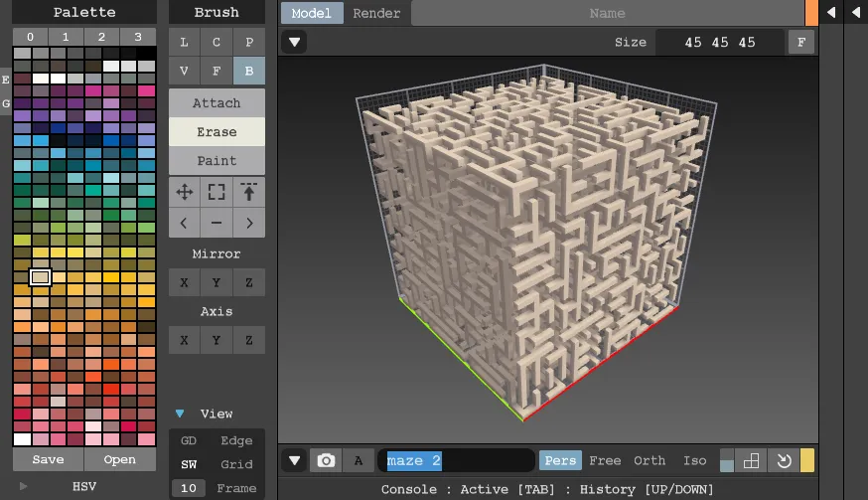Open the dropdown arrow beside Size
Image resolution: width=868 pixels, height=500 pixels.
295,42
